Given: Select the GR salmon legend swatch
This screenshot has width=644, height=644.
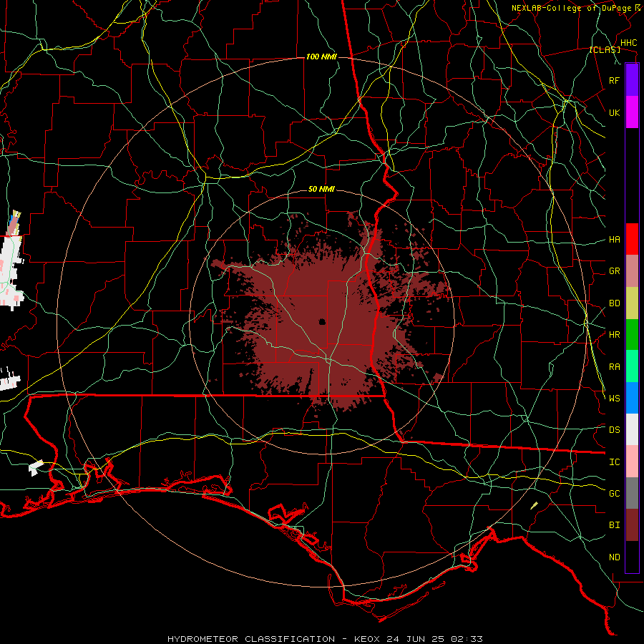Looking at the screenshot, I should 632,270.
